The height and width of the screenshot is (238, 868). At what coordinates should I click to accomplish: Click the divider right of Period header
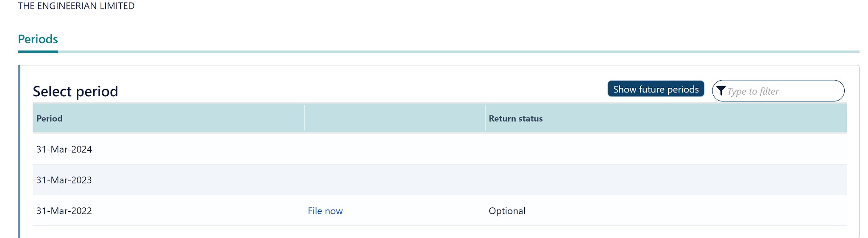pyautogui.click(x=304, y=119)
